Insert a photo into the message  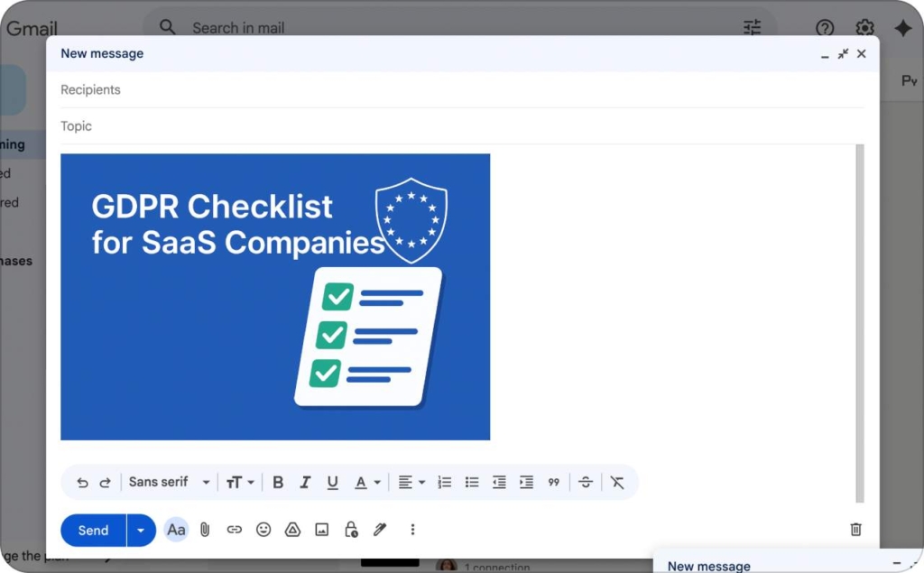pyautogui.click(x=321, y=530)
